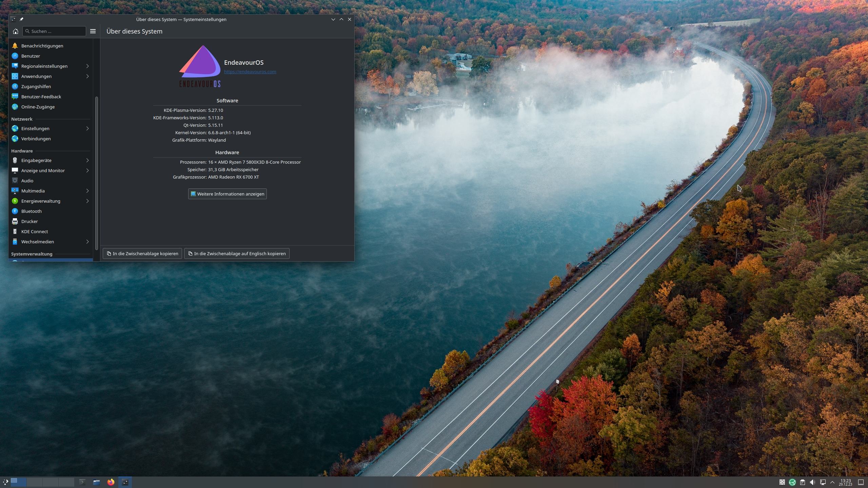Select Energieverwaltung power management icon
The image size is (868, 488).
[x=14, y=201]
